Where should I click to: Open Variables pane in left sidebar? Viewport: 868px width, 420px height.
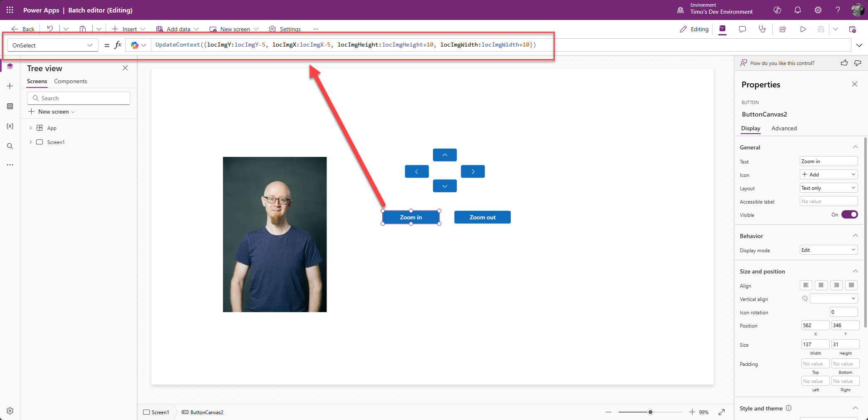pyautogui.click(x=10, y=126)
